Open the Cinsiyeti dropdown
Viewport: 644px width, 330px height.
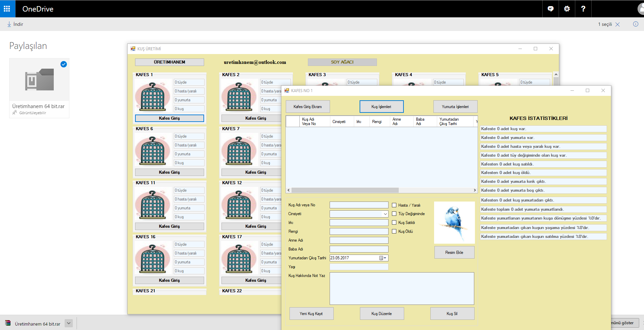pyautogui.click(x=385, y=214)
